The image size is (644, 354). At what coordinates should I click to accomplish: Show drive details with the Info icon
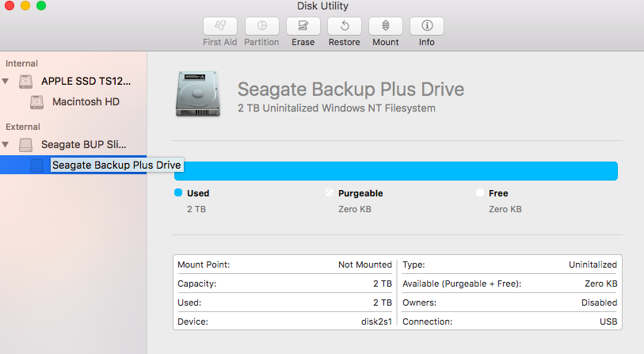(427, 26)
